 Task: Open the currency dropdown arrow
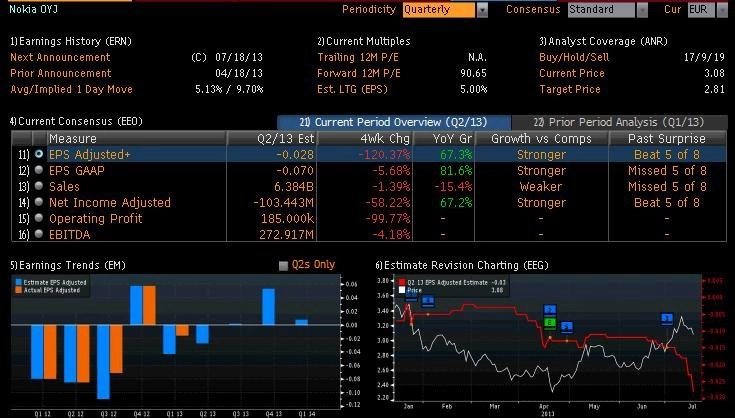(722, 10)
